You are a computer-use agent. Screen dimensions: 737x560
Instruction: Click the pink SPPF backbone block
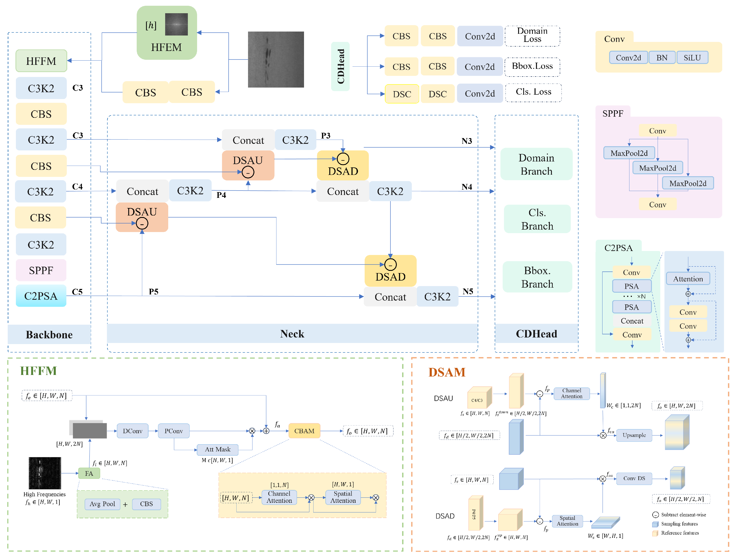[41, 270]
